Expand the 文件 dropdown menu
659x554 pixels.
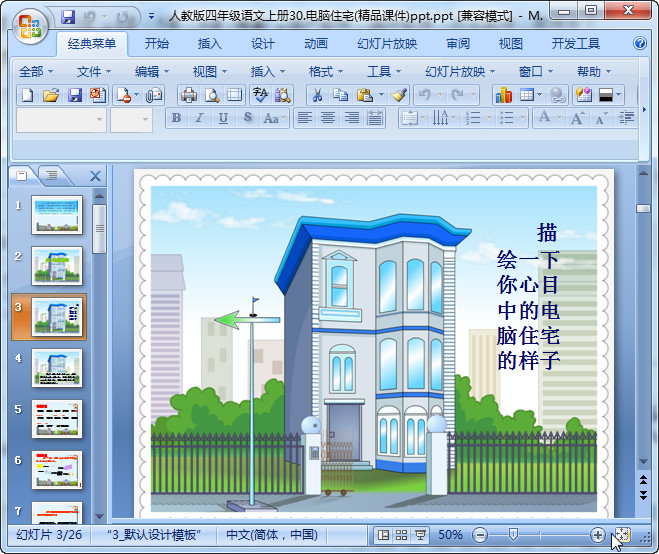point(95,71)
